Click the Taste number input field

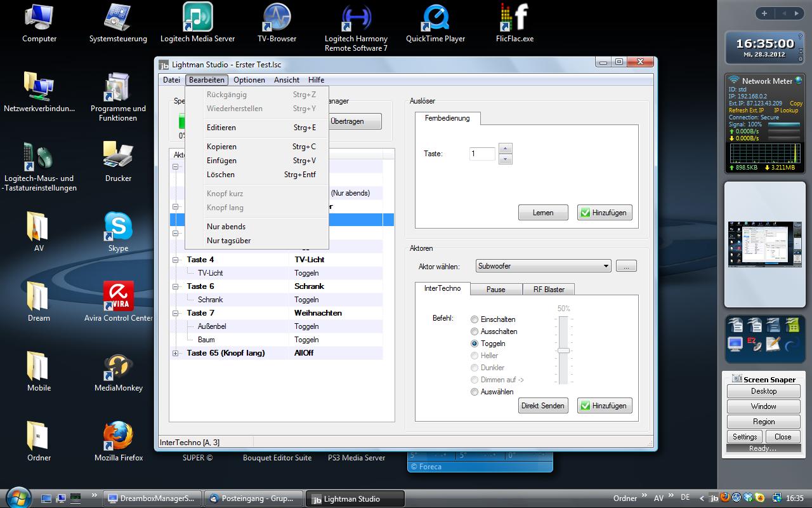[x=482, y=154]
